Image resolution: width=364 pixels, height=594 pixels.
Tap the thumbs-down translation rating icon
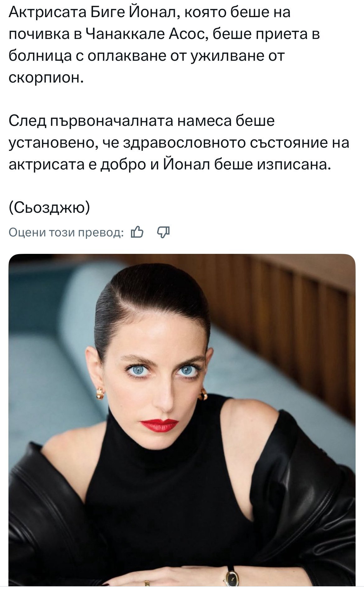click(164, 232)
